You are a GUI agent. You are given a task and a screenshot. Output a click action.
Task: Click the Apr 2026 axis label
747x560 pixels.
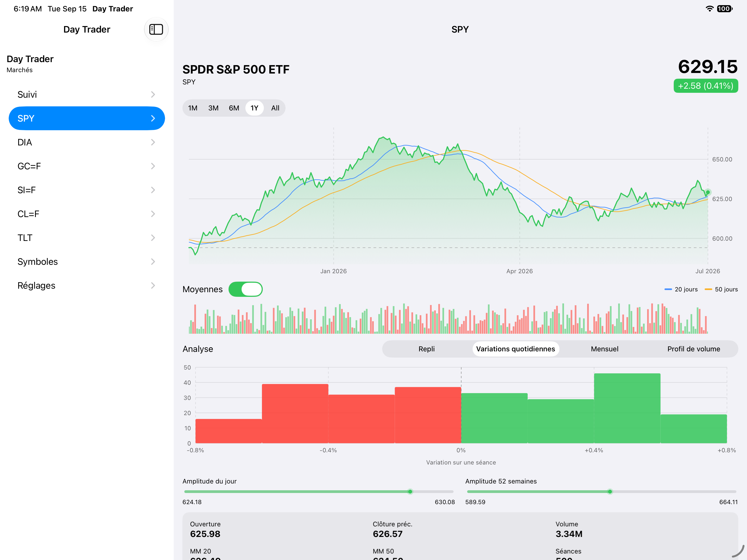[x=519, y=271]
